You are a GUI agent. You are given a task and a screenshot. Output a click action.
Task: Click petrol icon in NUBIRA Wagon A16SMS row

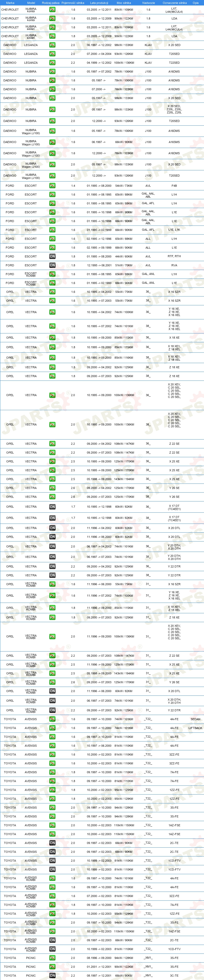click(52, 142)
